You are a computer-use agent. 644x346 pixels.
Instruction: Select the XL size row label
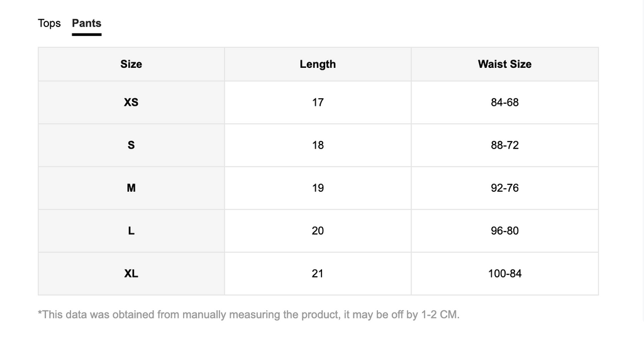point(131,273)
